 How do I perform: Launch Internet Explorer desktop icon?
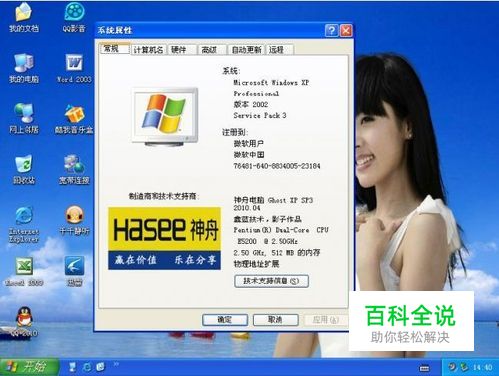click(24, 224)
